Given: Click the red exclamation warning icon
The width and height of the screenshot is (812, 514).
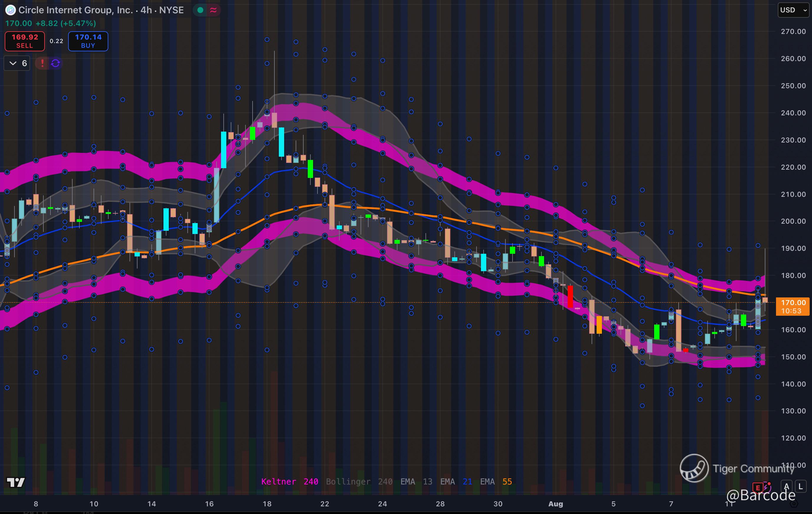Looking at the screenshot, I should [42, 63].
